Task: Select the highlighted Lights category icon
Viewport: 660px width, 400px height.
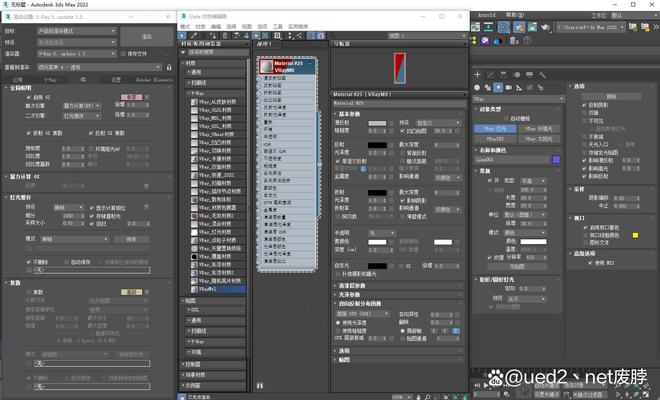Action: tap(498, 88)
